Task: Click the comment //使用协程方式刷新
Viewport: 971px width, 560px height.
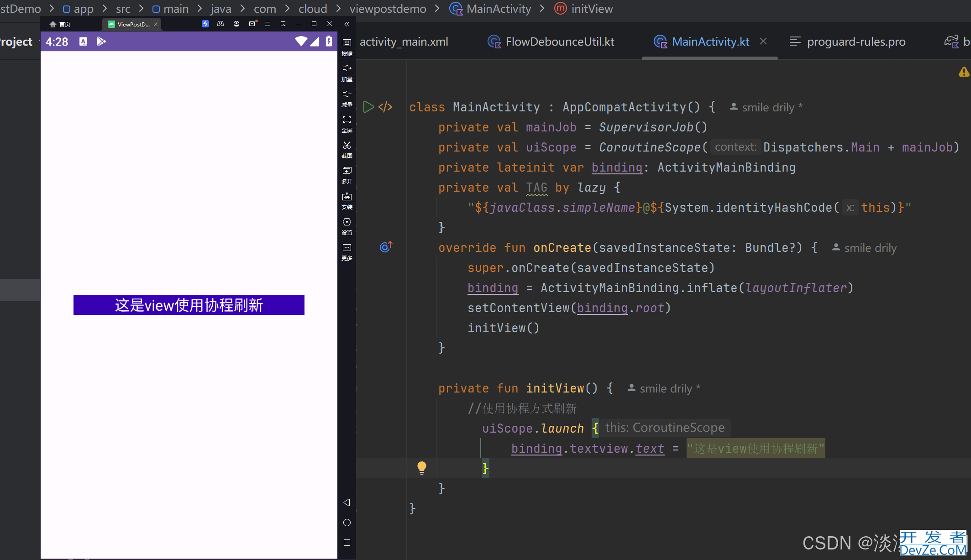Action: pyautogui.click(x=522, y=408)
